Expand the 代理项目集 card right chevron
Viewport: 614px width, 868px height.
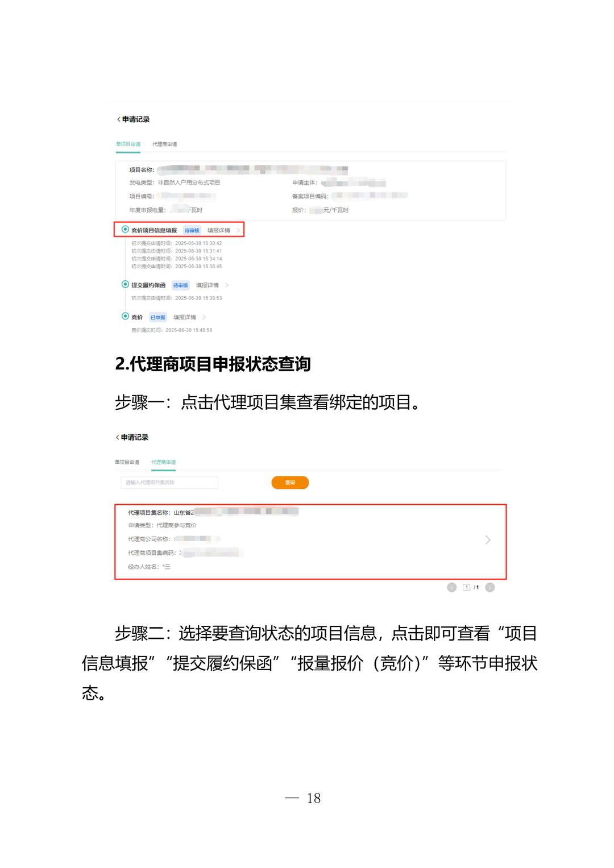coord(488,539)
